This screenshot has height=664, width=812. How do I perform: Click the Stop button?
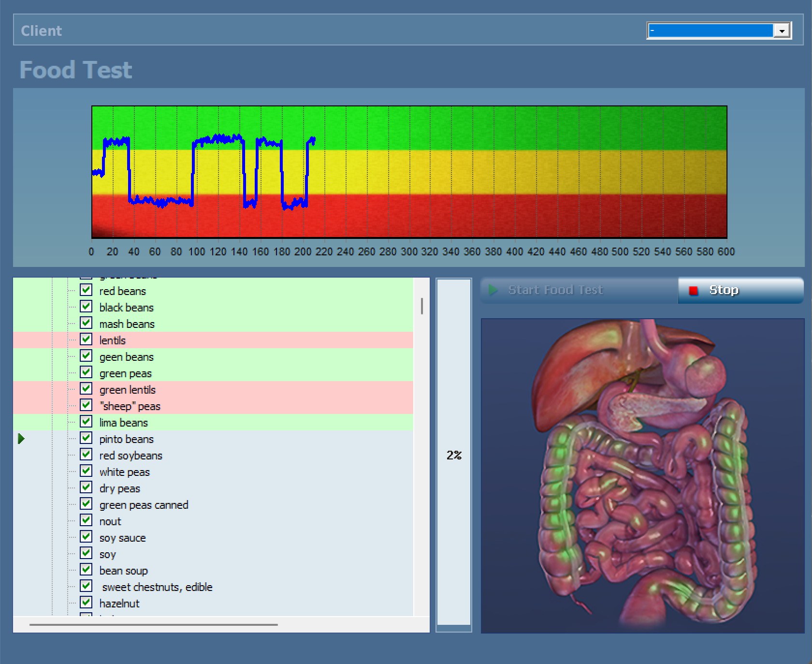click(x=741, y=290)
